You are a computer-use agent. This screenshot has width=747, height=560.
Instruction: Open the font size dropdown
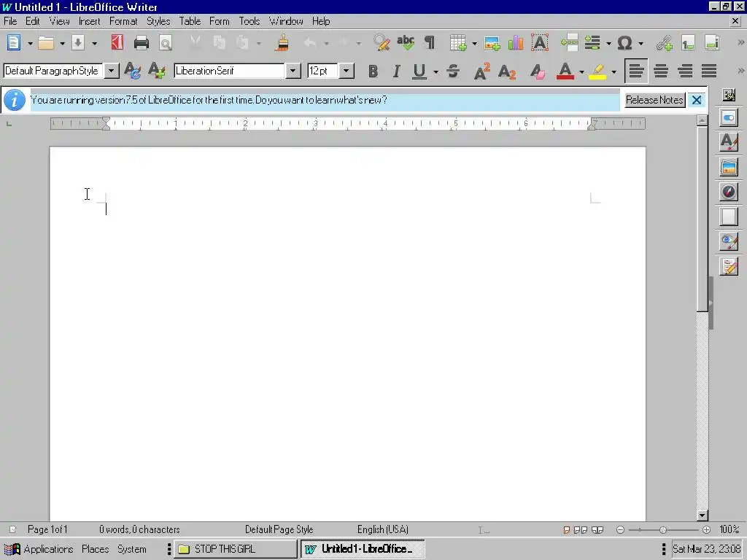pyautogui.click(x=347, y=71)
